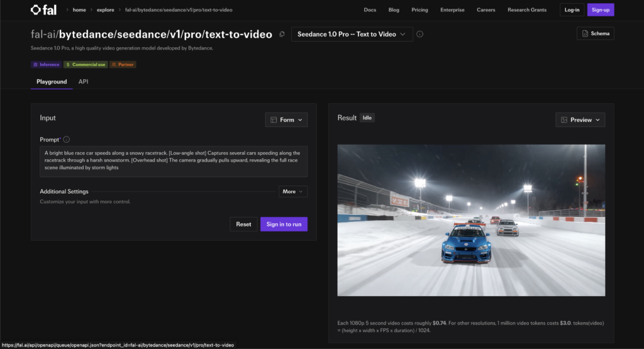Click the Partner tag
The image size is (644, 349).
click(x=123, y=65)
